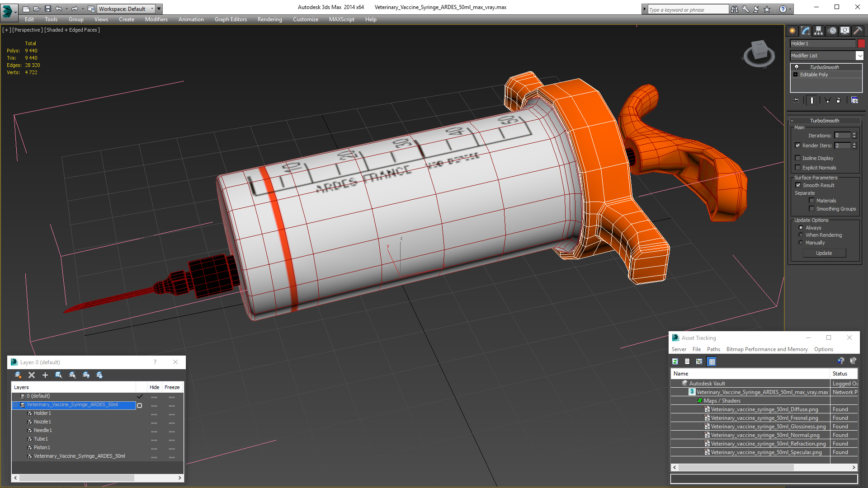Viewport: 868px width, 488px height.
Task: Open the Graph Editors menu
Action: (231, 19)
